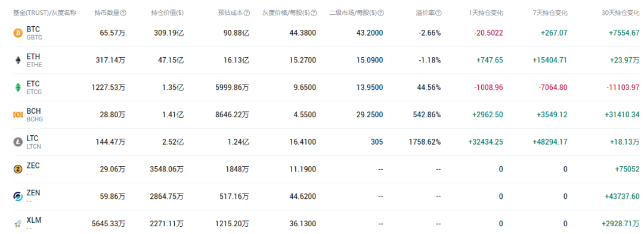Select BCH 1-day change +2962.50
The image size is (644, 234).
(x=488, y=115)
